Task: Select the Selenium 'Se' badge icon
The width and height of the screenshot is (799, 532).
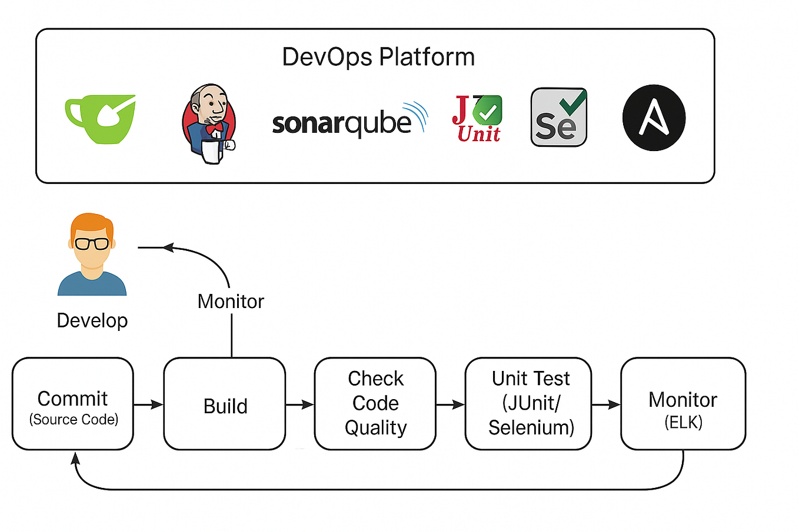Action: (558, 118)
